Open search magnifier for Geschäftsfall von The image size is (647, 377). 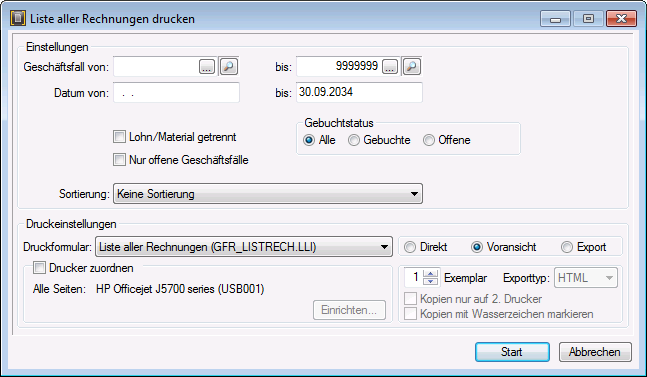click(x=229, y=66)
